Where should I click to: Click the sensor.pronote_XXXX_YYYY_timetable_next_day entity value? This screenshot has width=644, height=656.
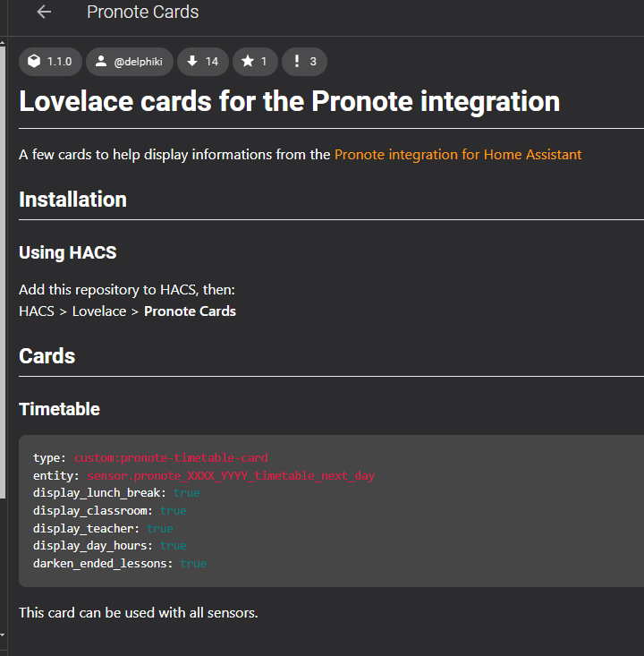(231, 476)
